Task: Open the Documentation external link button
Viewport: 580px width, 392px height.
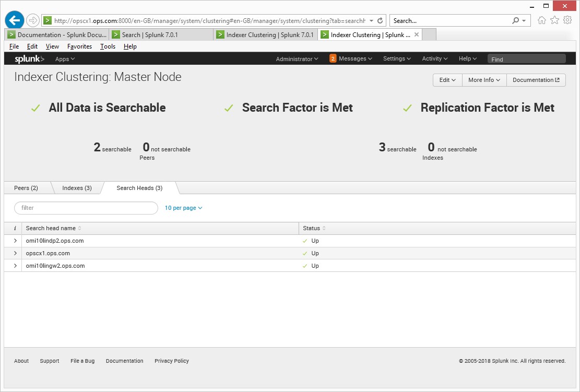Action: click(x=536, y=80)
